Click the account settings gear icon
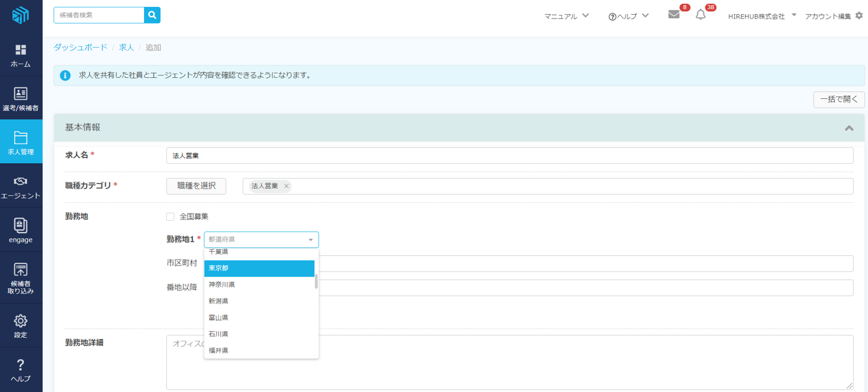 pos(859,16)
